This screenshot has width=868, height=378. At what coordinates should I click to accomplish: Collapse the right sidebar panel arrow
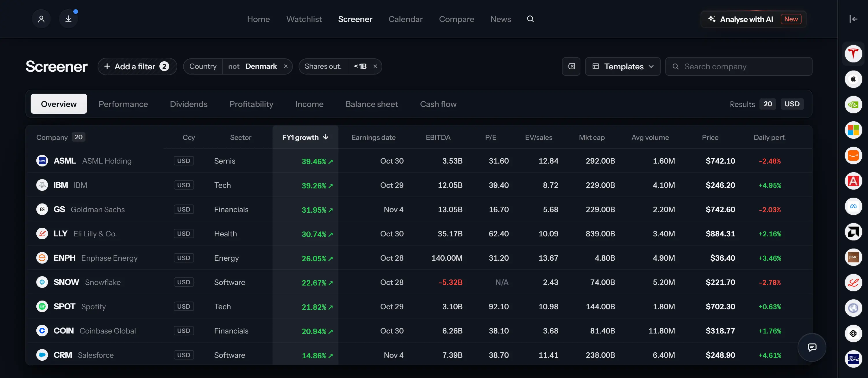click(x=853, y=19)
